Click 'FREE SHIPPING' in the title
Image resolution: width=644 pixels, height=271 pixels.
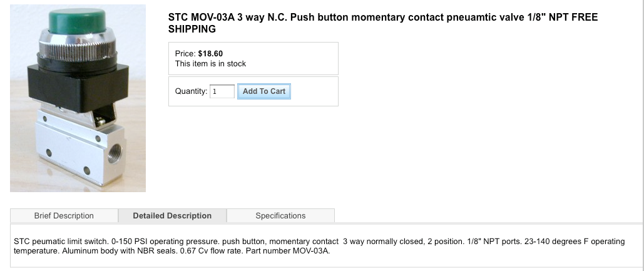point(192,29)
